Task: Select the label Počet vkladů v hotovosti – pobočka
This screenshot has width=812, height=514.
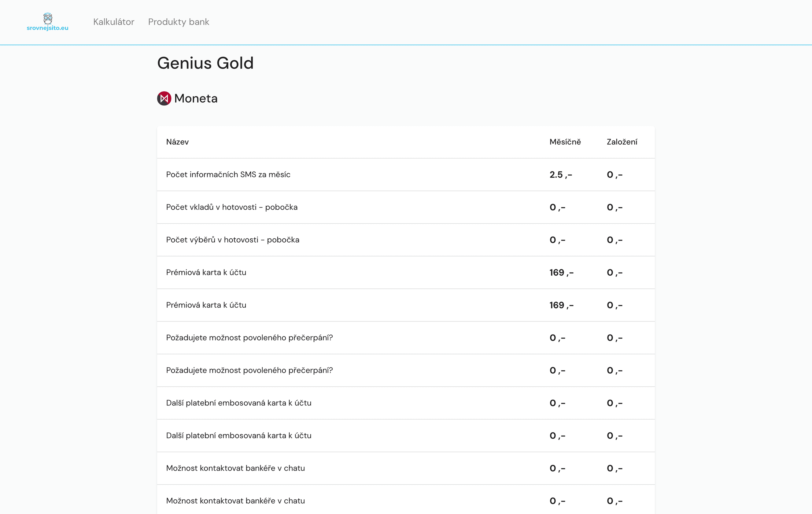Action: pyautogui.click(x=232, y=207)
